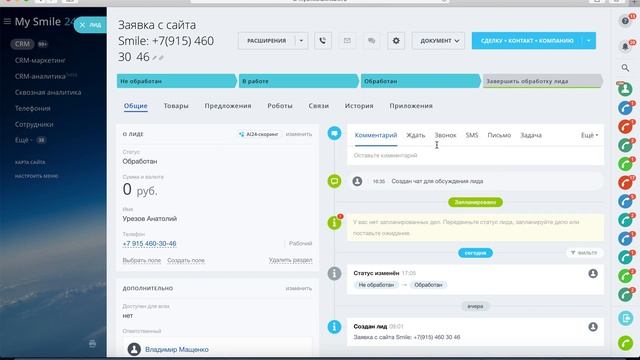Open НАСТРОИТЬ МЕНЮ link
The width and height of the screenshot is (640, 360).
(x=36, y=176)
